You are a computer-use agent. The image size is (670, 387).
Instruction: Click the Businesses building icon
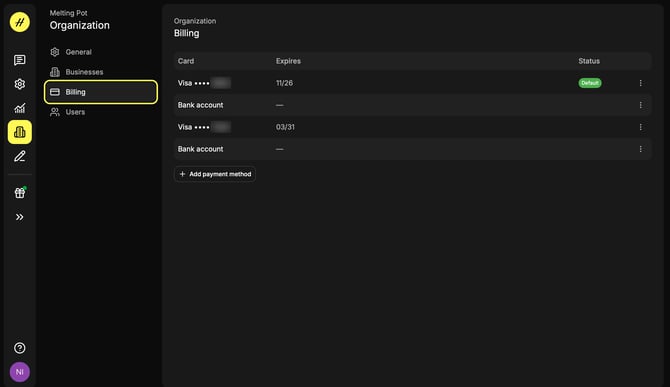coord(55,72)
